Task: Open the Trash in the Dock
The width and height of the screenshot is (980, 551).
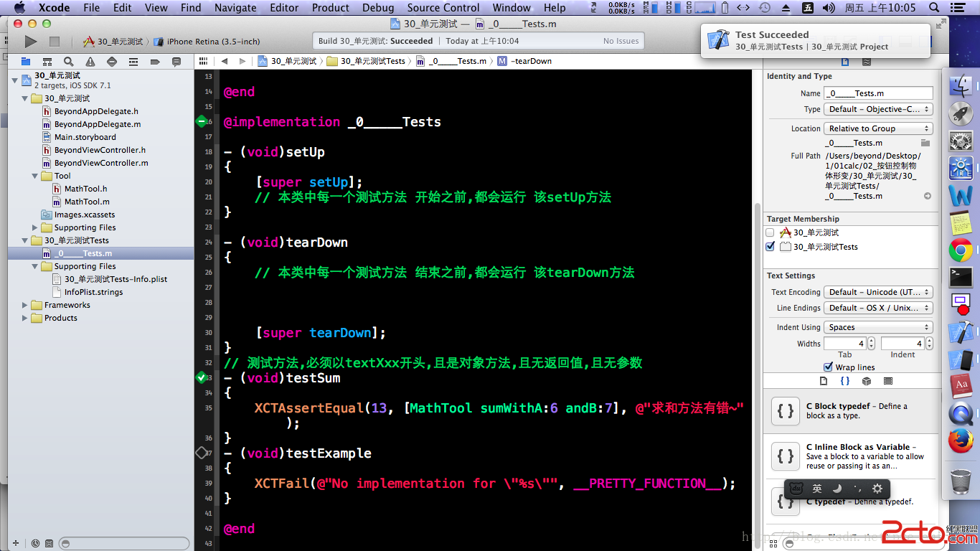Action: click(961, 481)
